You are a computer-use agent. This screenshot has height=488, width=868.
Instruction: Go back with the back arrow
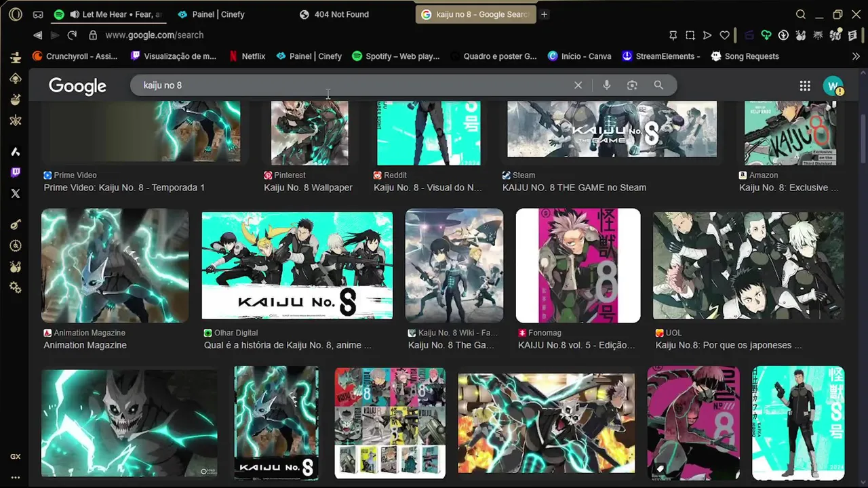[37, 35]
